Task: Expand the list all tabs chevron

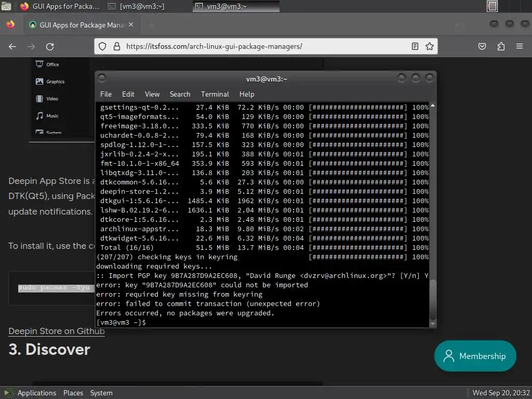Action: 457,24
